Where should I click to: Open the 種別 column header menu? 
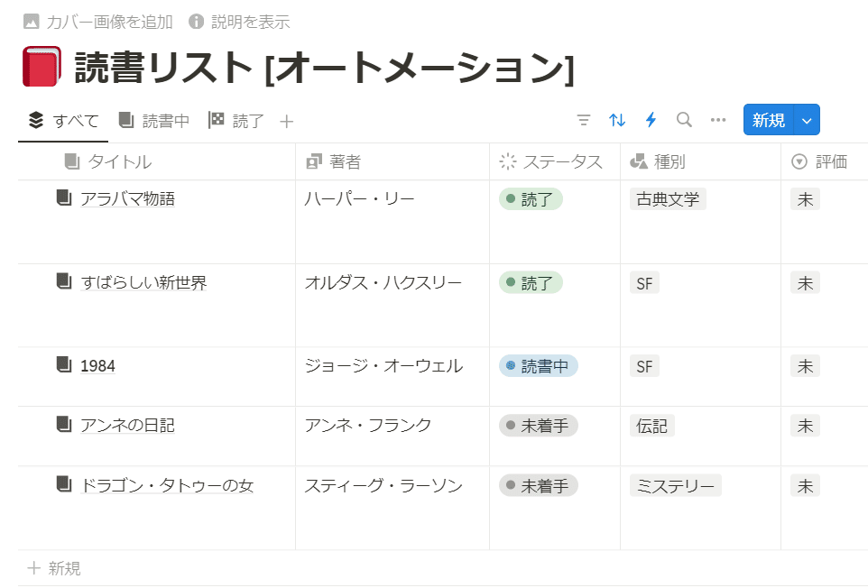point(700,161)
